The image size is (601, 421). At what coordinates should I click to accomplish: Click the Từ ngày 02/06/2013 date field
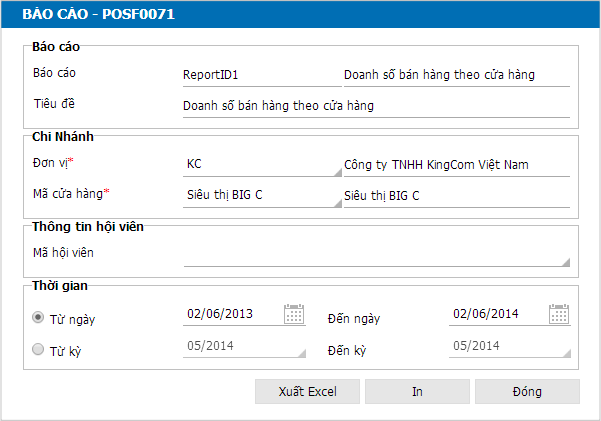(233, 314)
